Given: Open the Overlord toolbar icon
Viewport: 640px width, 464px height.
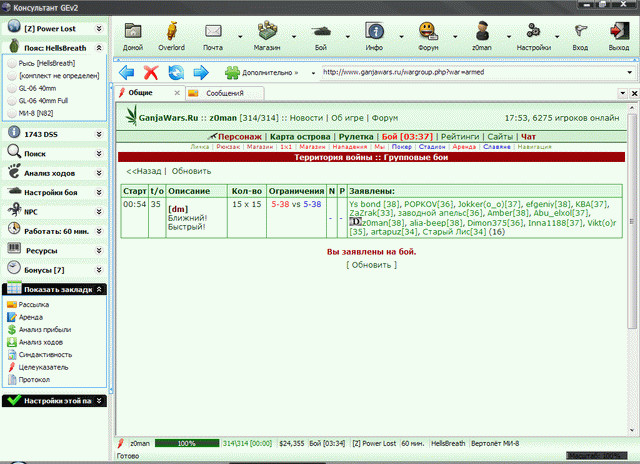Looking at the screenshot, I should [172, 31].
